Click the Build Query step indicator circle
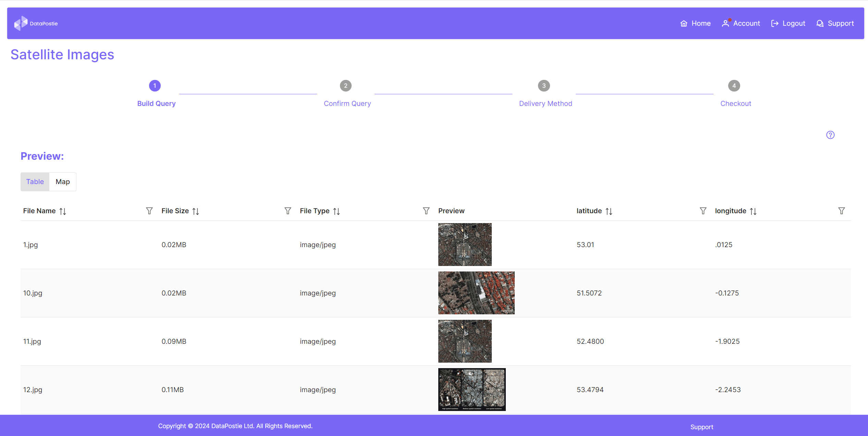 pyautogui.click(x=155, y=86)
